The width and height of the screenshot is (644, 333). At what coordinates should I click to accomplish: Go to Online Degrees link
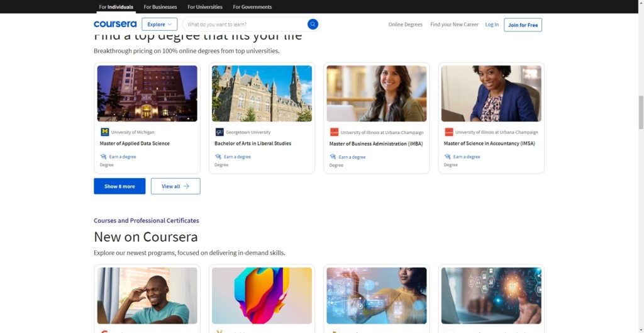(x=405, y=25)
